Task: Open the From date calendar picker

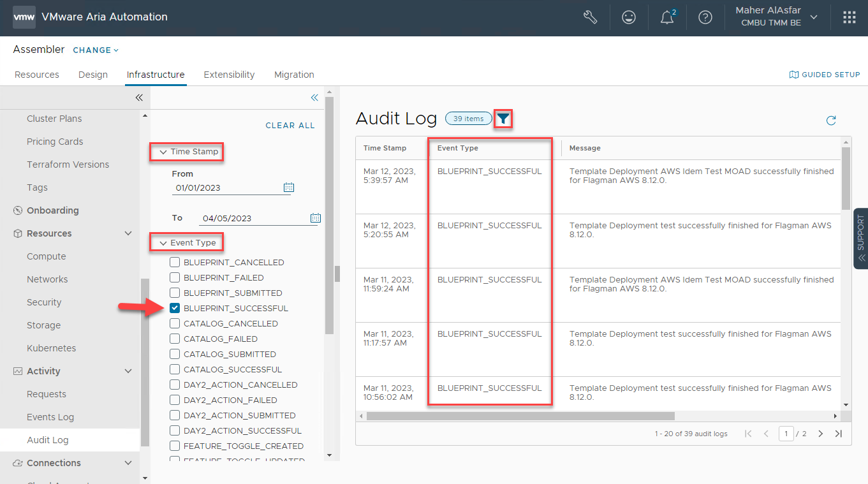Action: click(x=289, y=187)
